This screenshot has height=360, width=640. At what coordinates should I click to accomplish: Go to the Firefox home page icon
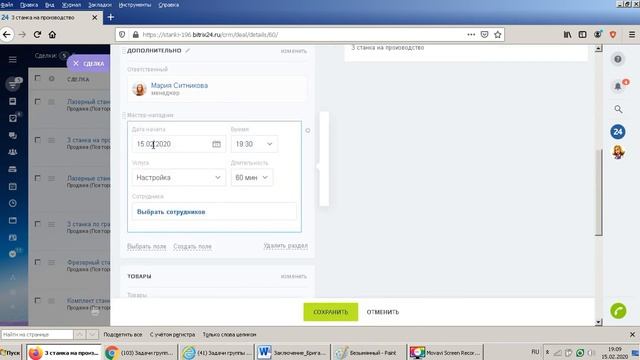tap(52, 35)
